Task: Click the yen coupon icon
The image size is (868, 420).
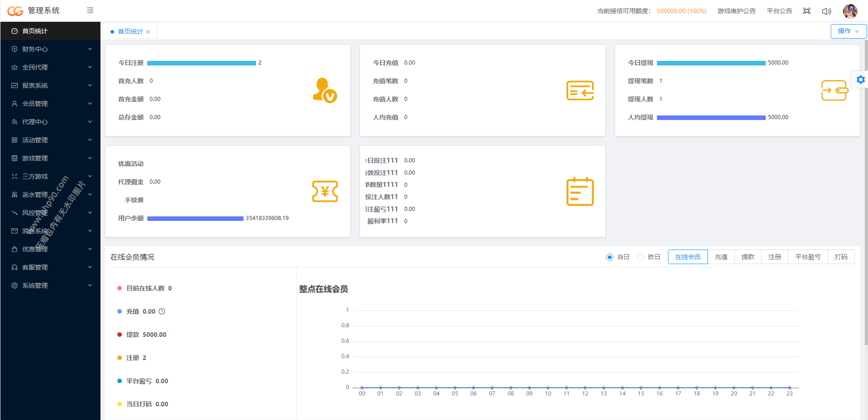Action: click(x=325, y=191)
